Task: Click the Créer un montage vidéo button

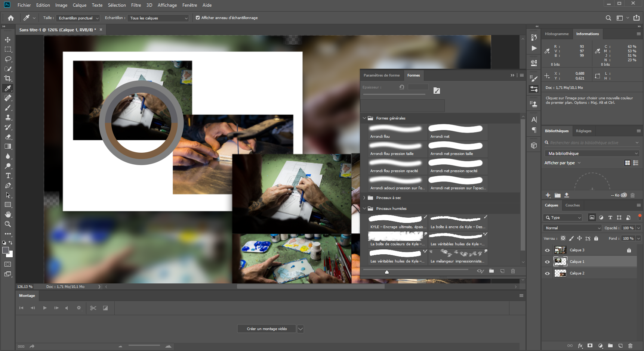Action: (266, 329)
